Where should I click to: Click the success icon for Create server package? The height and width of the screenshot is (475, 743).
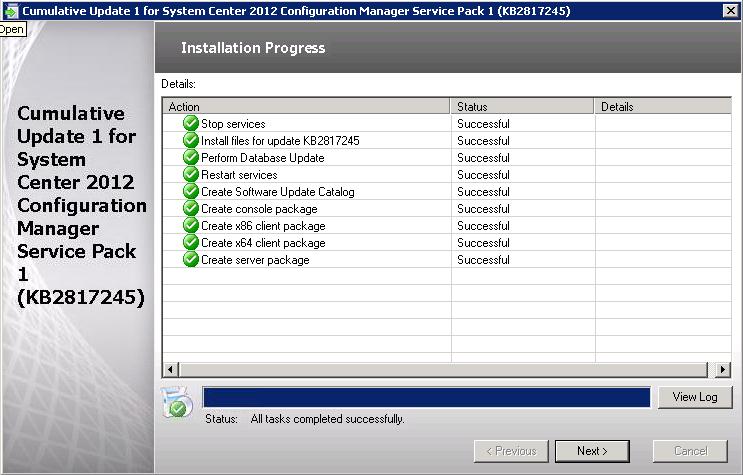coord(191,260)
